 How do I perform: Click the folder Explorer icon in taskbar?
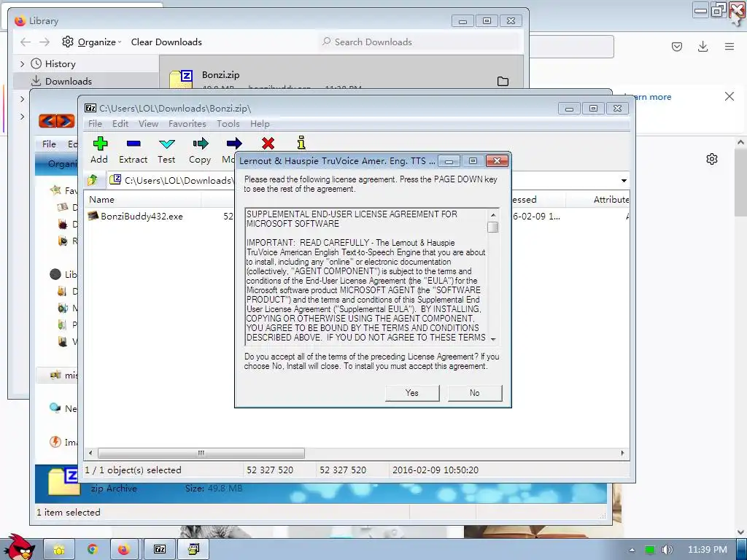[x=59, y=549]
